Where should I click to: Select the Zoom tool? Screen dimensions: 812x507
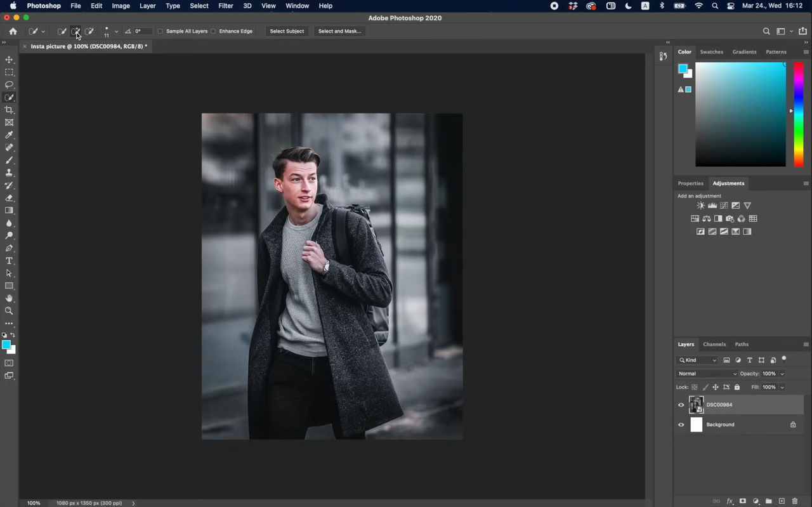tap(9, 310)
